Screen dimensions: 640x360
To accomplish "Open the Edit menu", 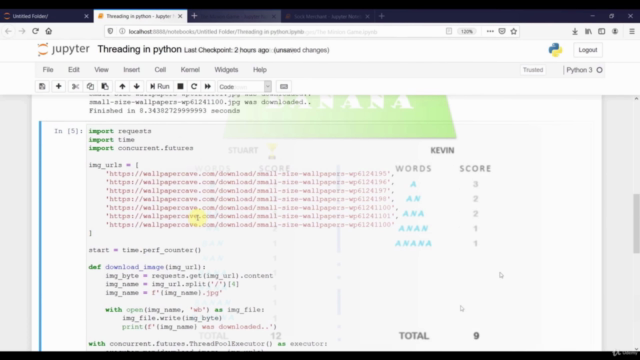I will tap(74, 70).
